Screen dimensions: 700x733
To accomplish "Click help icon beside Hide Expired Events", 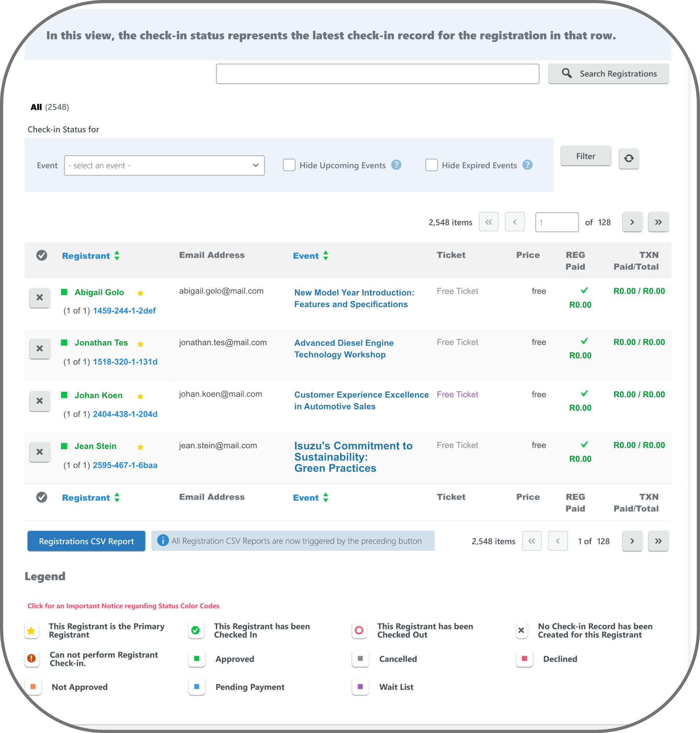I will coord(527,165).
